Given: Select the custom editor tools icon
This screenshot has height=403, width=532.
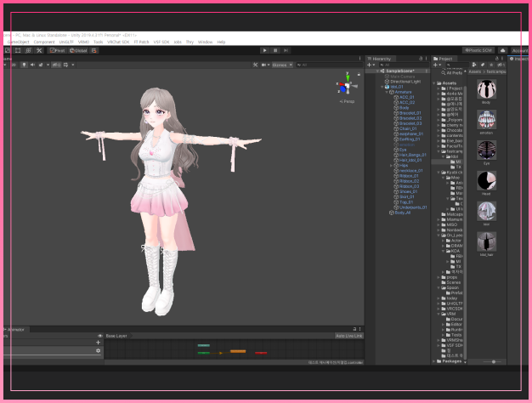Looking at the screenshot, I should point(39,50).
